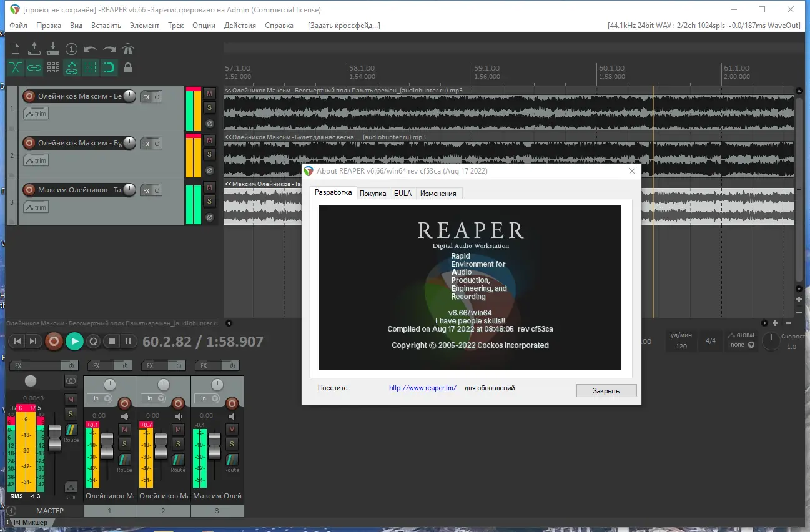Click the Закрыть button in About dialog
This screenshot has width=810, height=532.
pyautogui.click(x=606, y=391)
